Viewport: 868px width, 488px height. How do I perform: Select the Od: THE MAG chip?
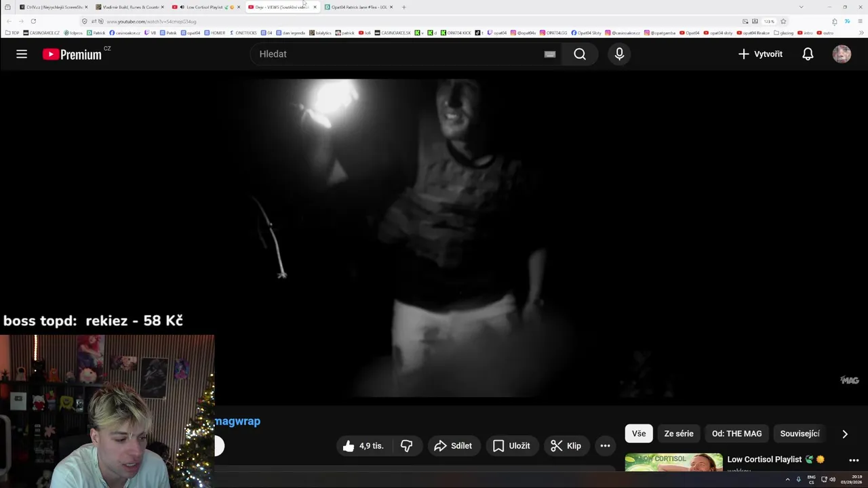[x=736, y=434]
